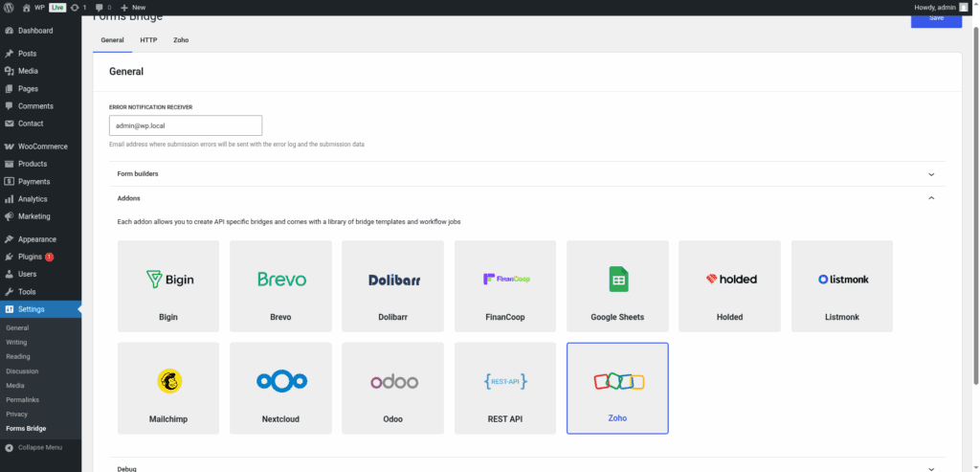Open Settings in the sidebar menu
Viewport: 980px width, 472px height.
click(40, 309)
